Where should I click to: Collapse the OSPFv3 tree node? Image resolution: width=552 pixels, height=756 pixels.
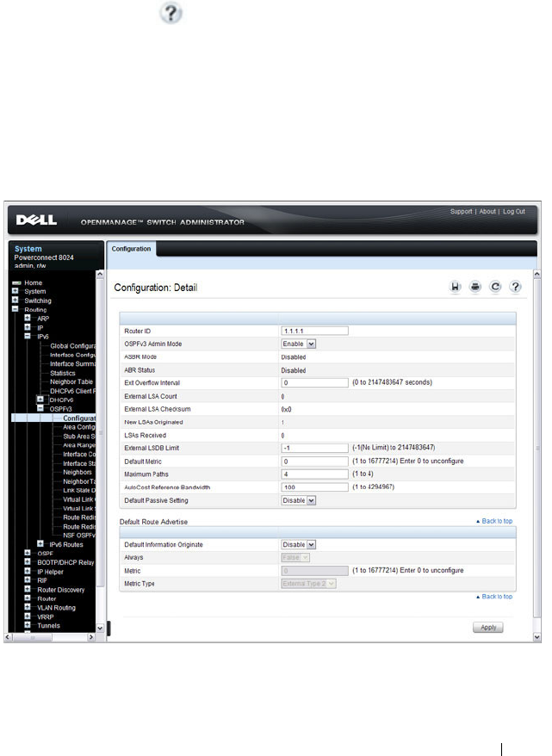pyautogui.click(x=40, y=408)
